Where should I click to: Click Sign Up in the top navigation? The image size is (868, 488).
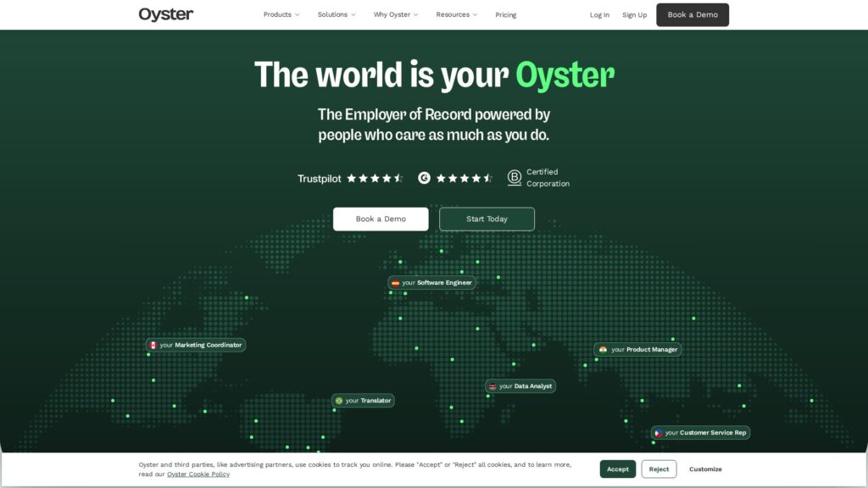click(x=634, y=14)
